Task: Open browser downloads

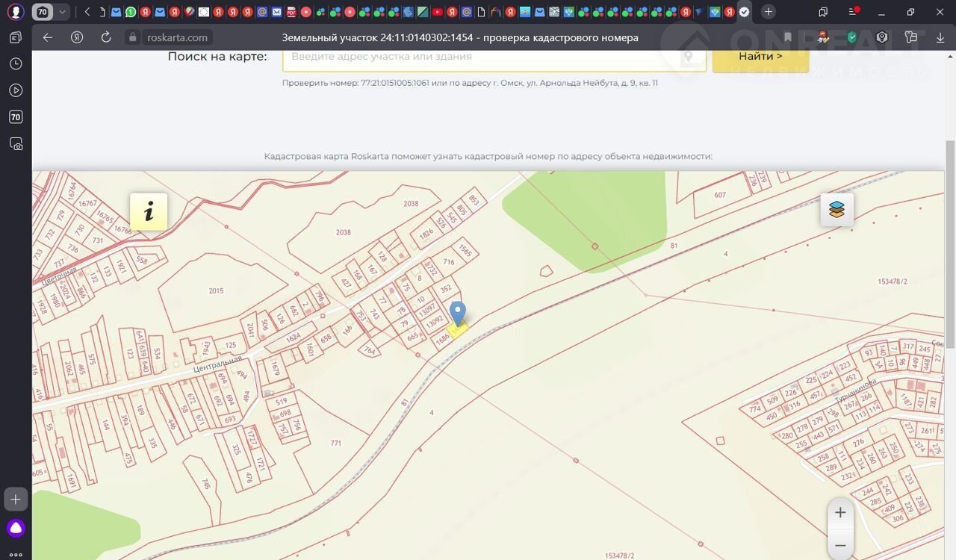Action: click(940, 37)
